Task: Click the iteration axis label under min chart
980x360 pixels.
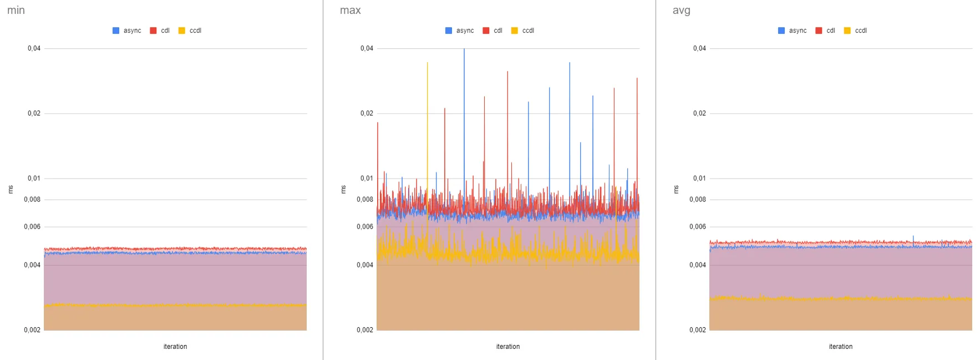Action: 175,347
